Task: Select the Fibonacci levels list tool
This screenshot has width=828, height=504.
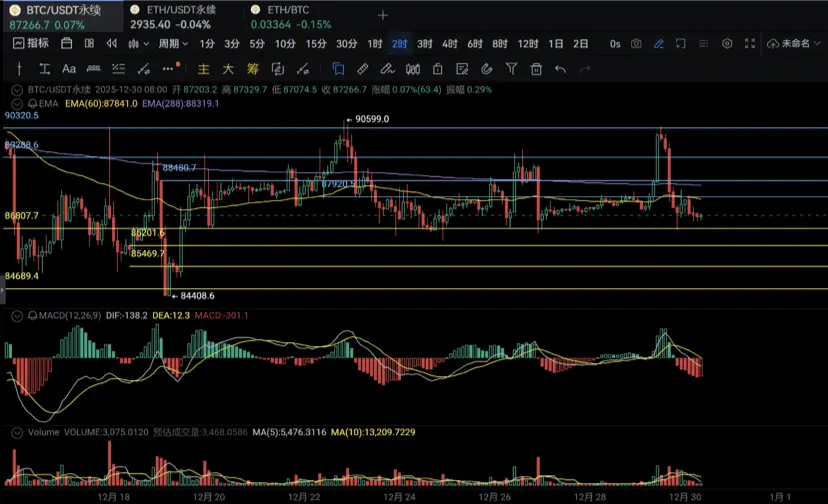Action: [118, 69]
